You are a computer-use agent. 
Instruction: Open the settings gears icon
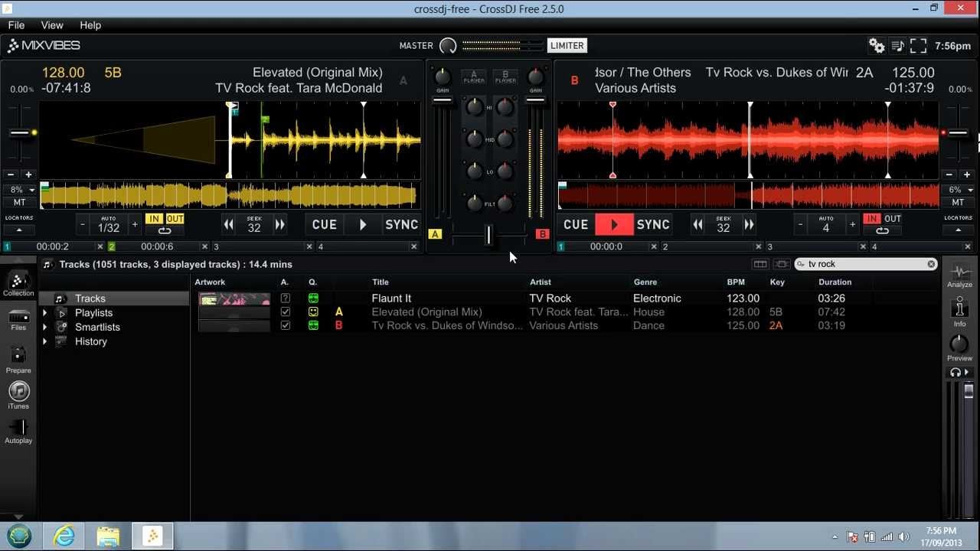pyautogui.click(x=877, y=46)
